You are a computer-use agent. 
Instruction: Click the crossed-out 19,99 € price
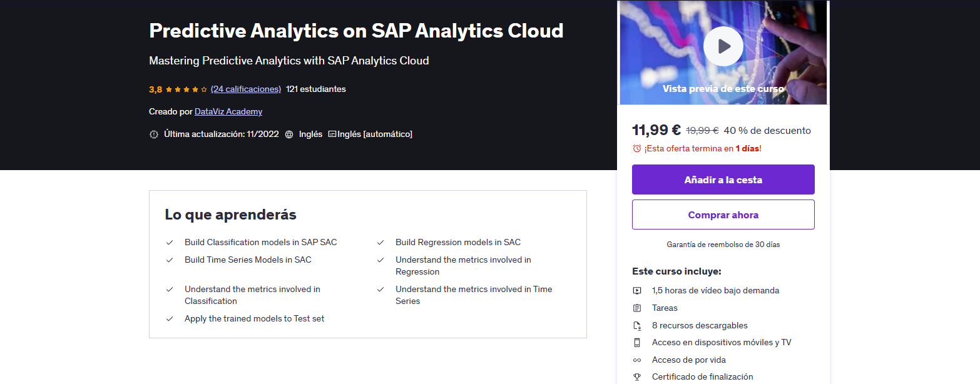(702, 131)
